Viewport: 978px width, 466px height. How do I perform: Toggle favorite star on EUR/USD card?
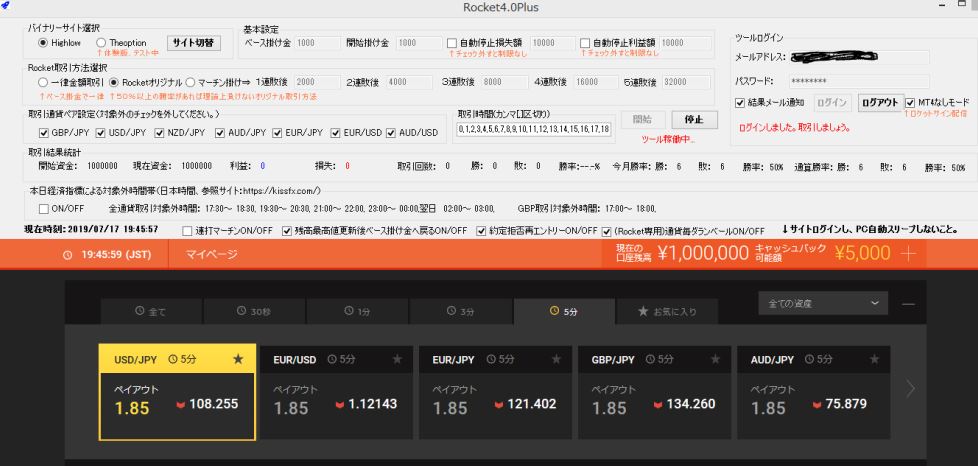[397, 359]
